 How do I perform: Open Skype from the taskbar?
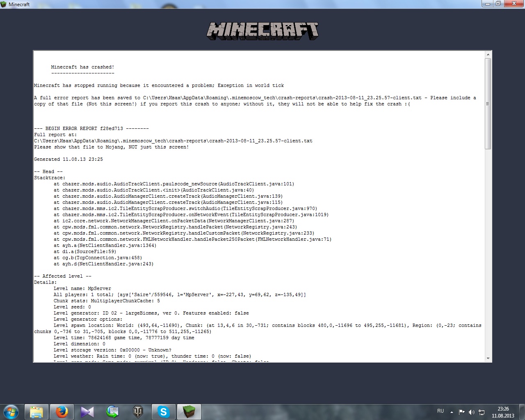tap(164, 412)
